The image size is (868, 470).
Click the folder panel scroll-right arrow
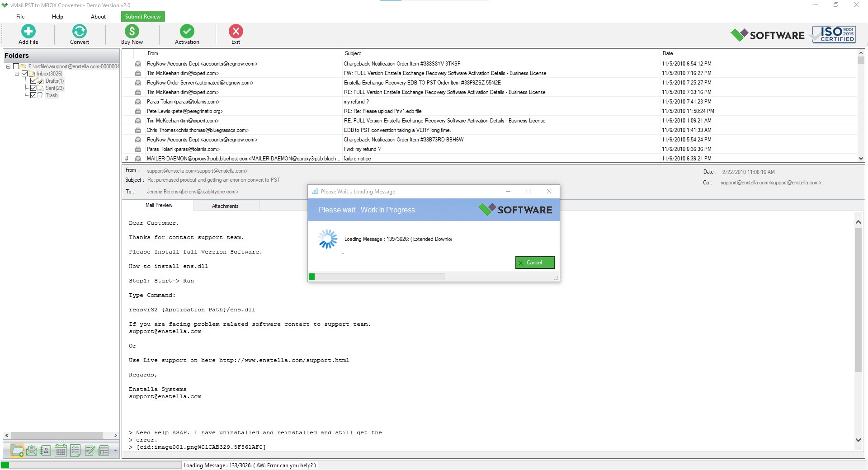(115, 435)
